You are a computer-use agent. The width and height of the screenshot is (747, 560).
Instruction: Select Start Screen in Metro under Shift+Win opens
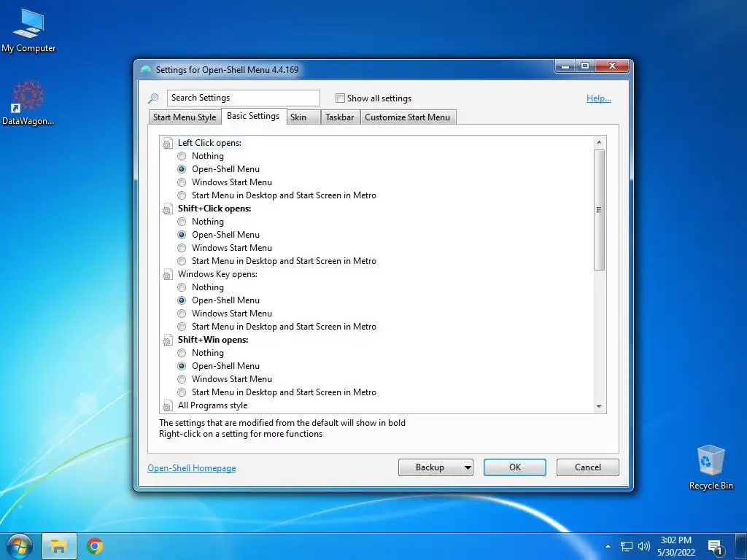[182, 392]
